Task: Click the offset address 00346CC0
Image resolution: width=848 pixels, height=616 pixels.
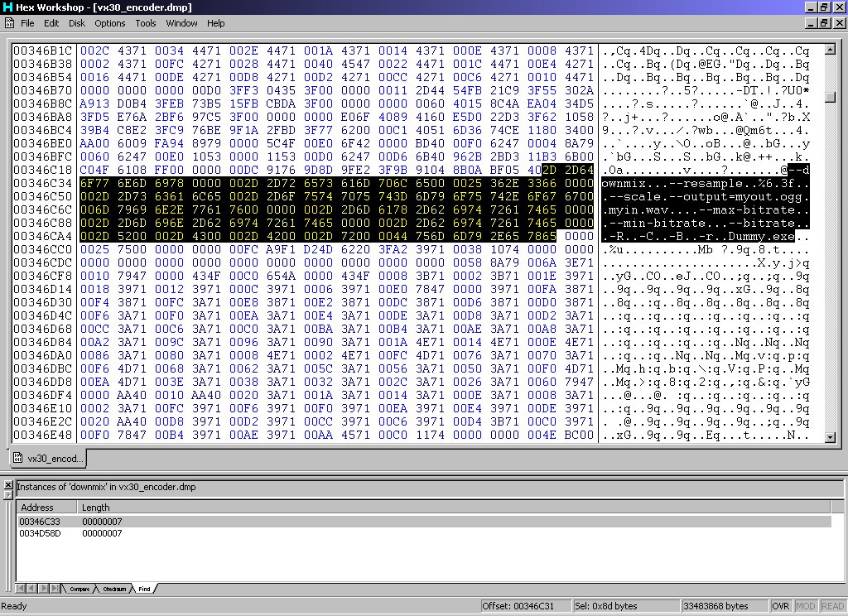Action: [43, 249]
